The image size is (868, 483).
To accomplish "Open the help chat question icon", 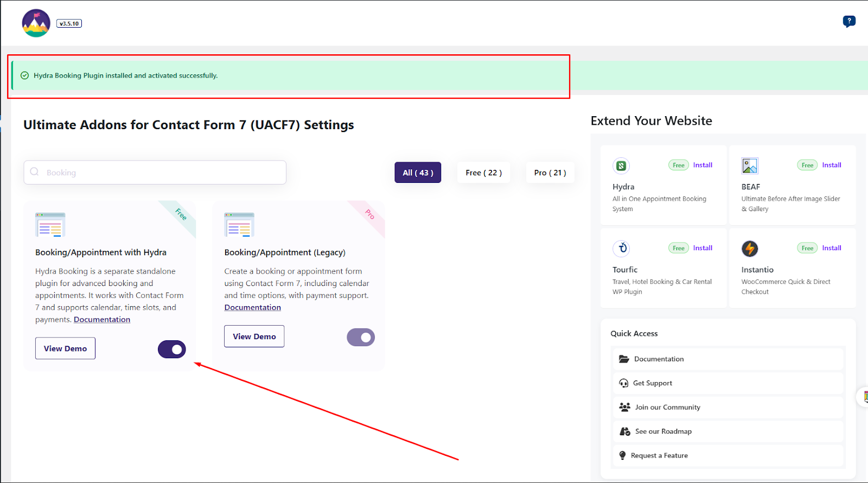I will pyautogui.click(x=849, y=22).
